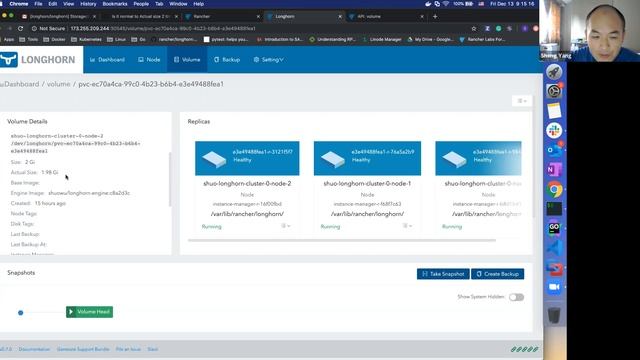Click Generate Support Bundle link

[x=83, y=349]
